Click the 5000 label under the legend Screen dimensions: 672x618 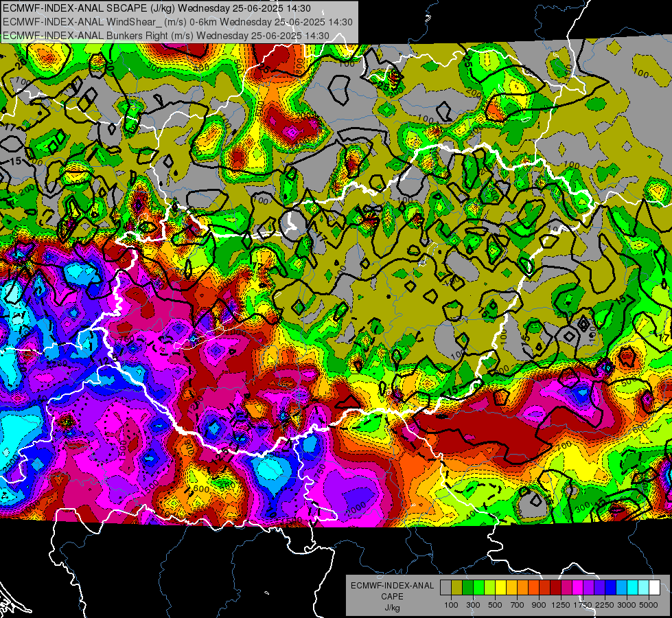click(x=649, y=605)
